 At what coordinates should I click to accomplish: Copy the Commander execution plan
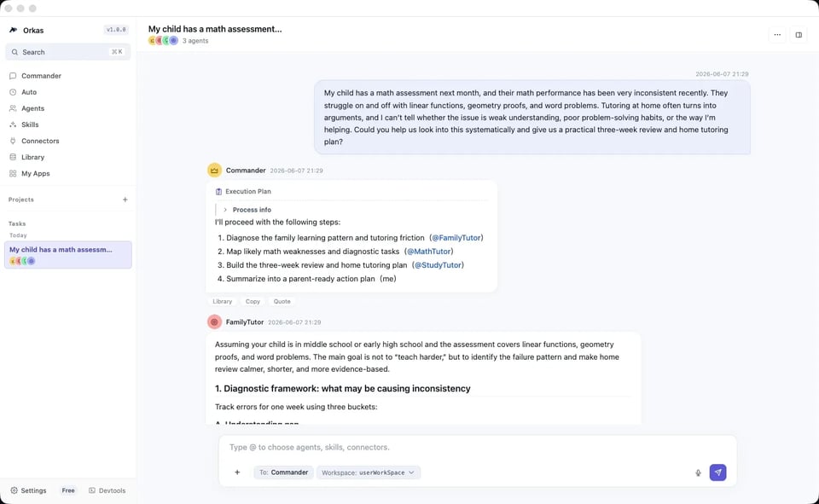pos(253,301)
